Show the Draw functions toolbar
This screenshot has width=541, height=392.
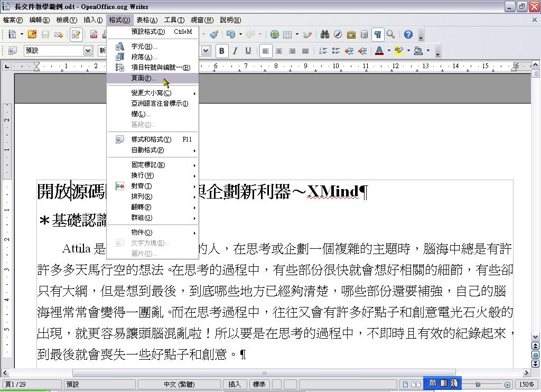tap(307, 34)
